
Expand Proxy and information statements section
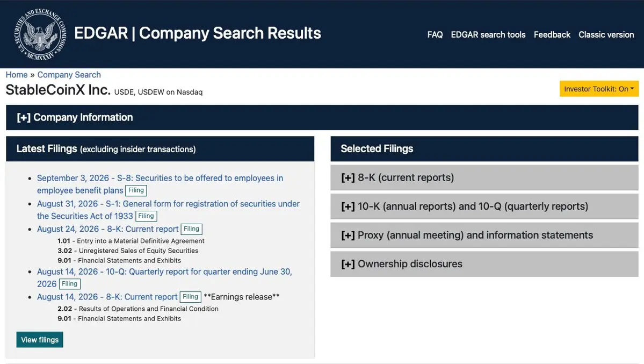[x=484, y=235]
